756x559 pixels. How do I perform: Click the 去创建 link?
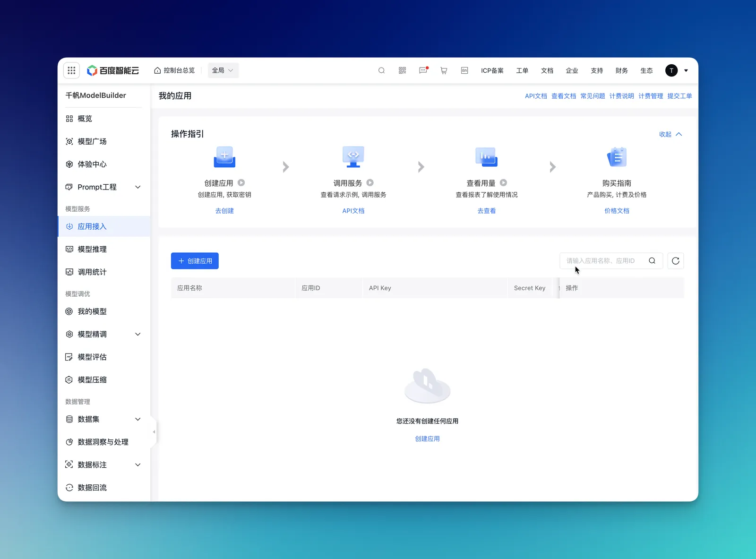click(x=224, y=211)
